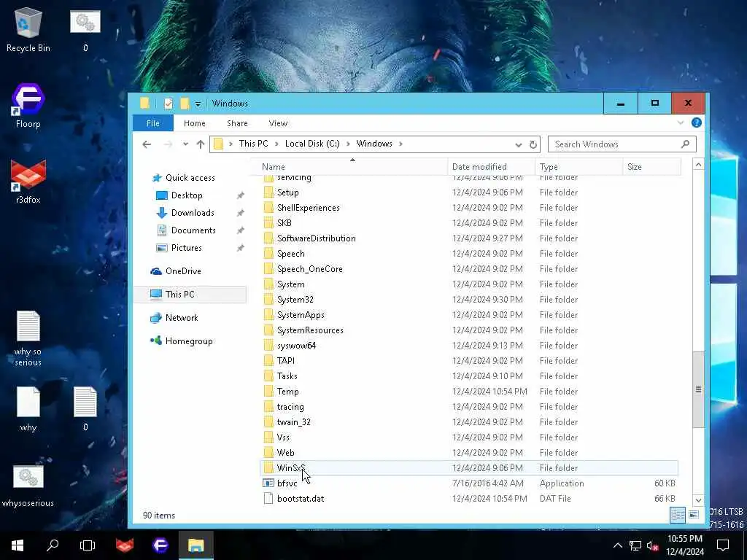Click the New folder quick access toolbar icon
This screenshot has width=747, height=560.
click(185, 104)
